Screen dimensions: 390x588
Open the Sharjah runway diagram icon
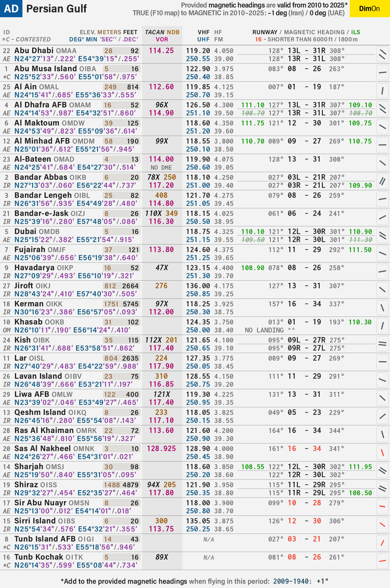point(383,471)
